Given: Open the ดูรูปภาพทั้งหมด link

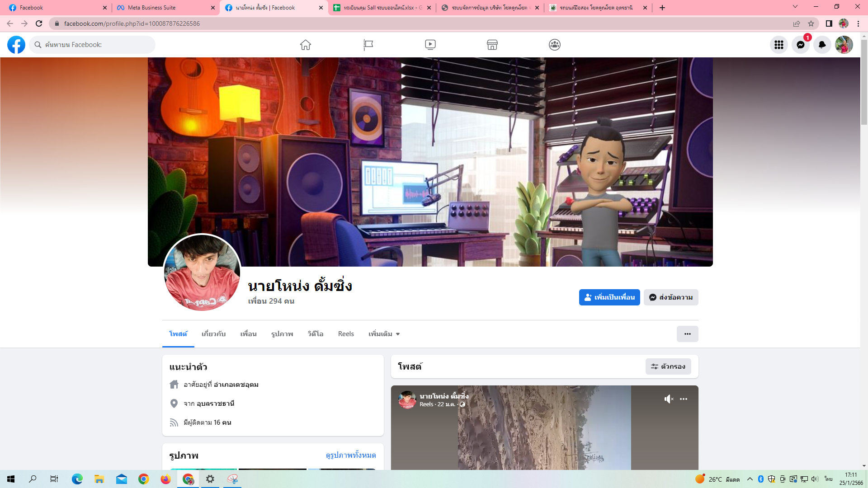Looking at the screenshot, I should pyautogui.click(x=351, y=455).
